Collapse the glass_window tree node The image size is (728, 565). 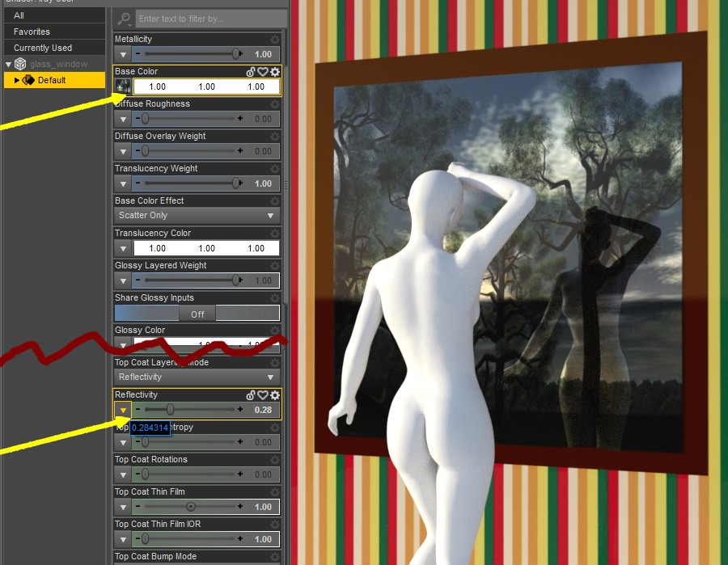coord(8,64)
